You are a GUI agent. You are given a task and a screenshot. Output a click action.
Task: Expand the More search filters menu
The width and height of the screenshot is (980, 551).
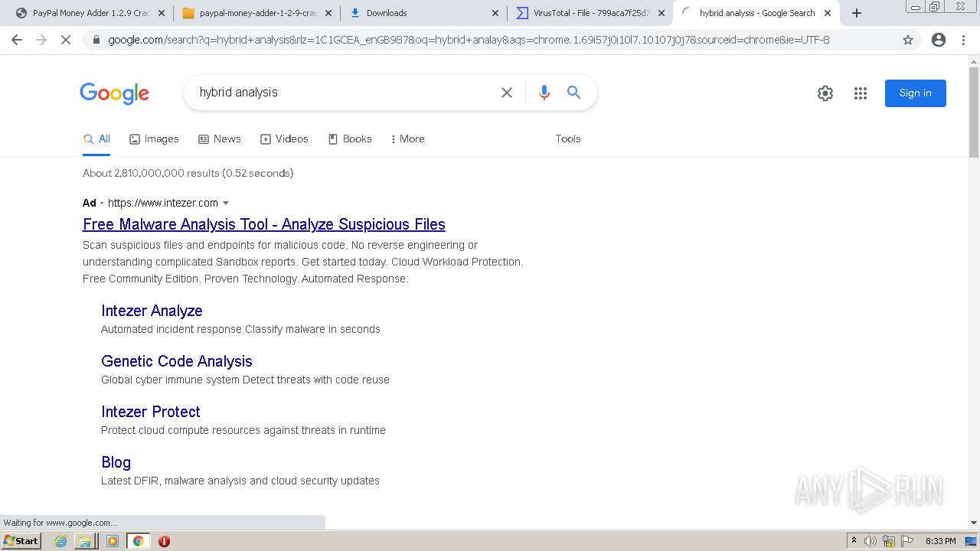pyautogui.click(x=407, y=139)
